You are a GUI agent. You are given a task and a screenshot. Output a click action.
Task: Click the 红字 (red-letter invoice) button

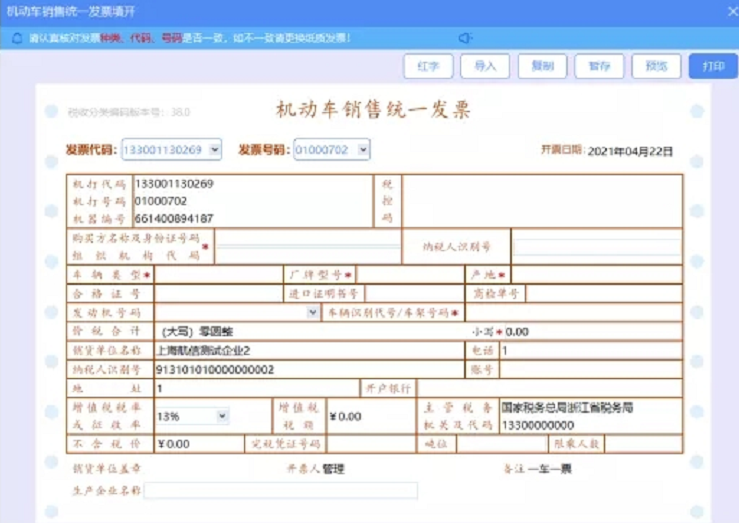(428, 66)
